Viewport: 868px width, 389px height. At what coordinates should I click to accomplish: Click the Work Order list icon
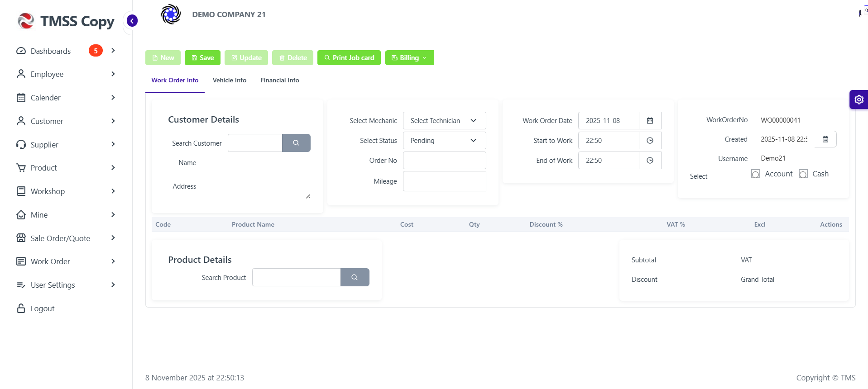[x=21, y=261]
